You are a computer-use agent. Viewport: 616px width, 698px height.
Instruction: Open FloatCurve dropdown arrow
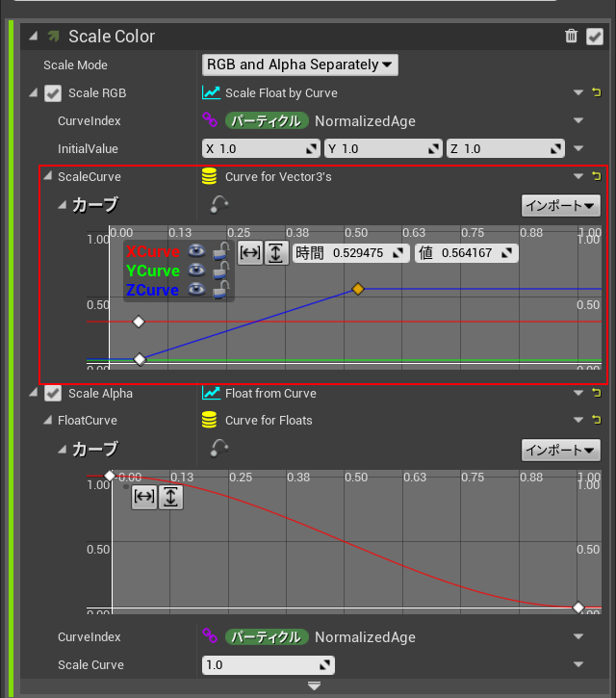(578, 420)
